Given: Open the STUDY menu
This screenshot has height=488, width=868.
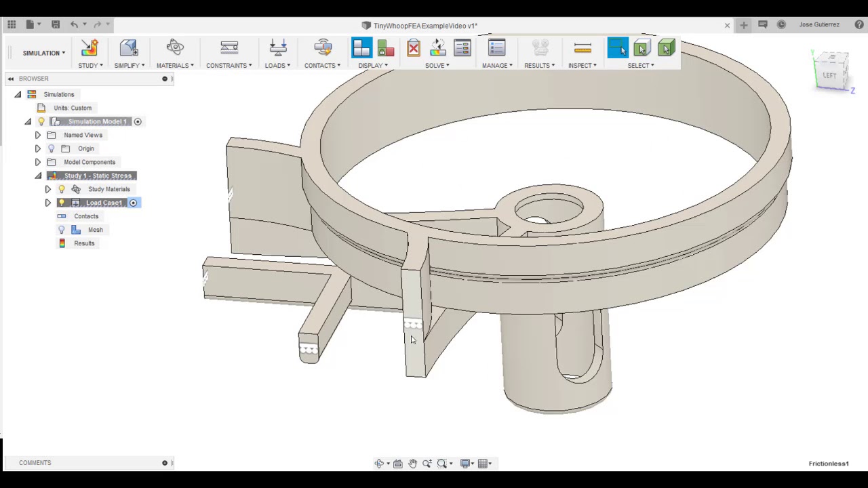Looking at the screenshot, I should coord(90,65).
